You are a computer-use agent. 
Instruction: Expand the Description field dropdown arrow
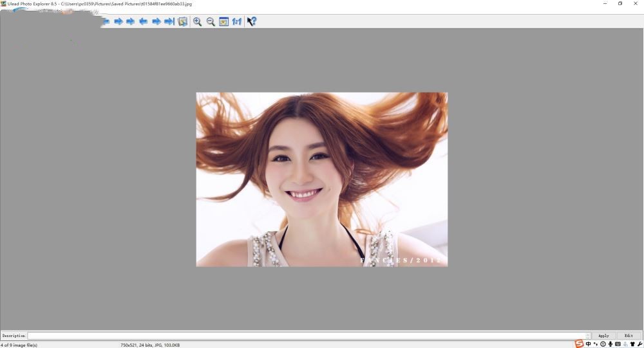[x=588, y=336]
